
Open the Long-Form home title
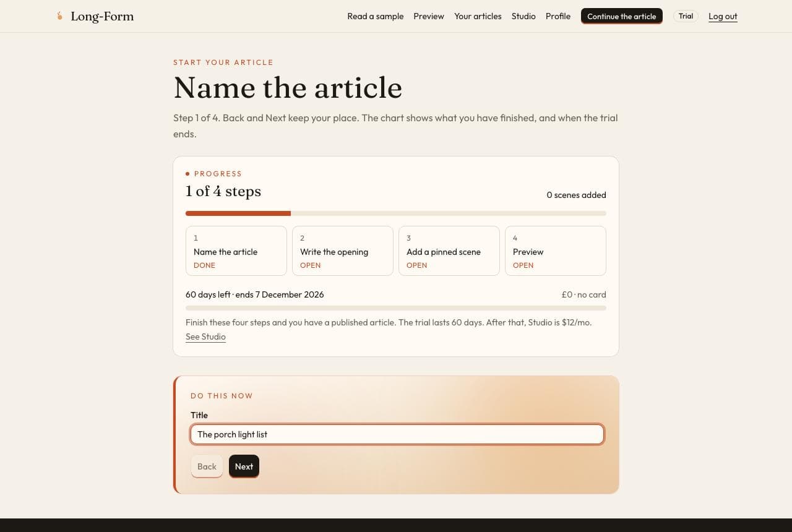pos(102,16)
